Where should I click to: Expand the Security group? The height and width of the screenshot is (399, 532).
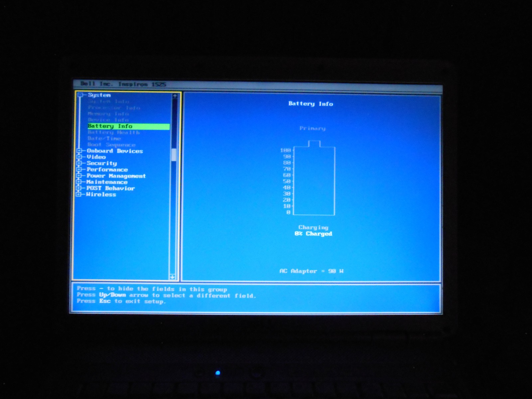point(79,163)
